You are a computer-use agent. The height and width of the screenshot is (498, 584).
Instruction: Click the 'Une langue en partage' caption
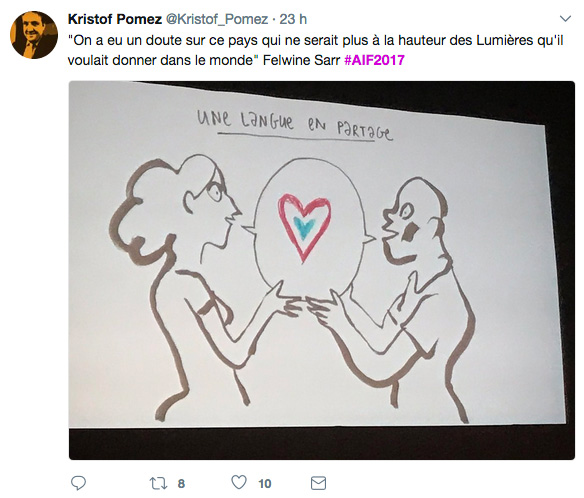[x=294, y=124]
